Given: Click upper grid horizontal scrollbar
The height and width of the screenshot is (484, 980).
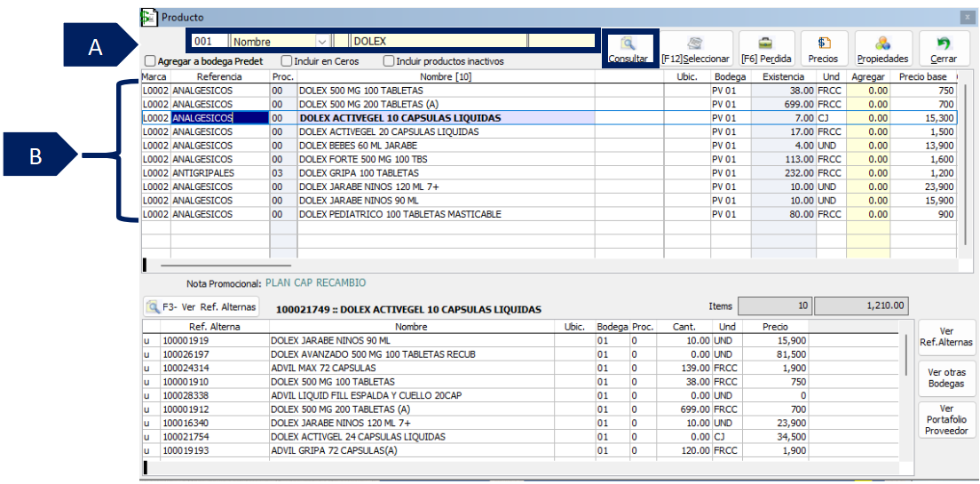Looking at the screenshot, I should [x=225, y=266].
